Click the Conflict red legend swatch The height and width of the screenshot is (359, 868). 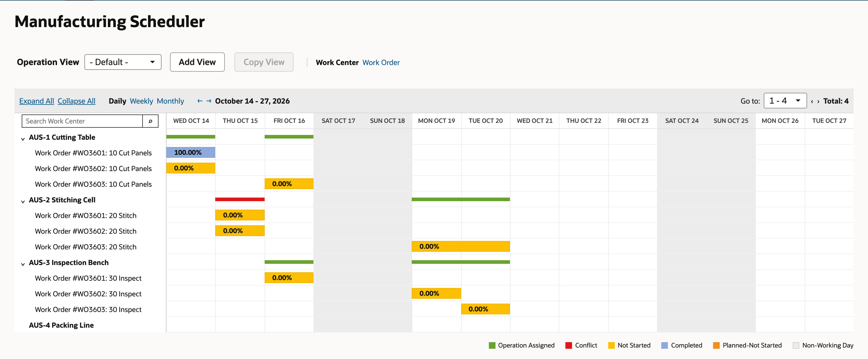pyautogui.click(x=569, y=345)
